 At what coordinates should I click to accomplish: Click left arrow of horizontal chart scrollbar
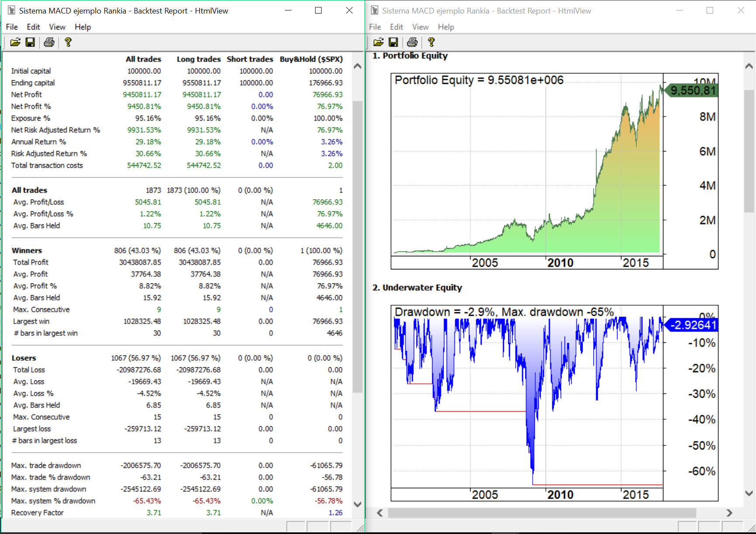(380, 513)
